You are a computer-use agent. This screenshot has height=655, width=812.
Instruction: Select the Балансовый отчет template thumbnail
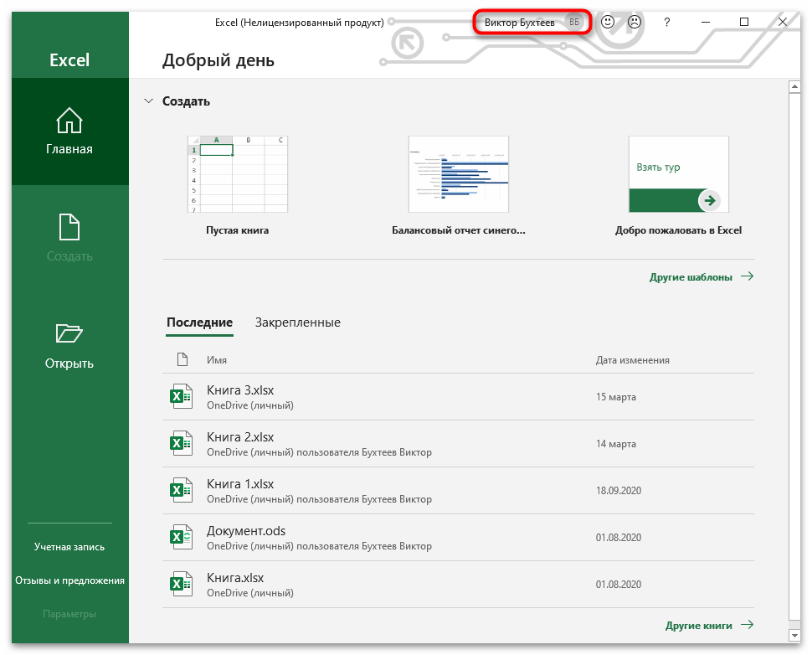click(458, 174)
